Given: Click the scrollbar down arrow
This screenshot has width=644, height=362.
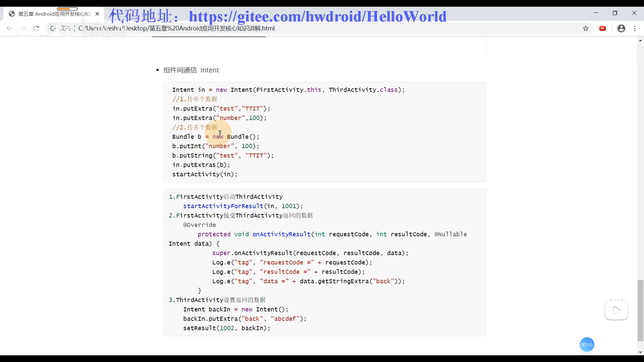Looking at the screenshot, I should [640, 352].
